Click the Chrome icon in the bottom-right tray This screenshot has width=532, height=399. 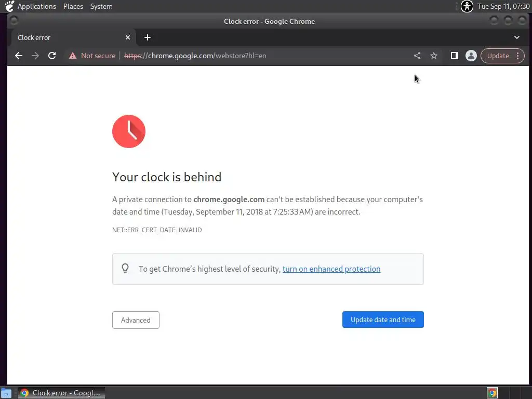tap(492, 393)
